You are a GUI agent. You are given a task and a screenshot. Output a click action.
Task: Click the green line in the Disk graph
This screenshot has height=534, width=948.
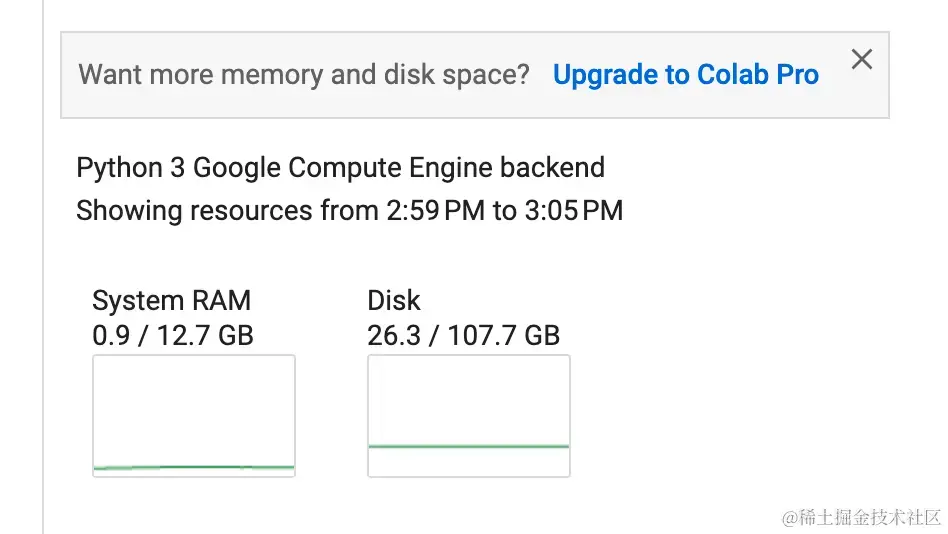click(x=468, y=446)
